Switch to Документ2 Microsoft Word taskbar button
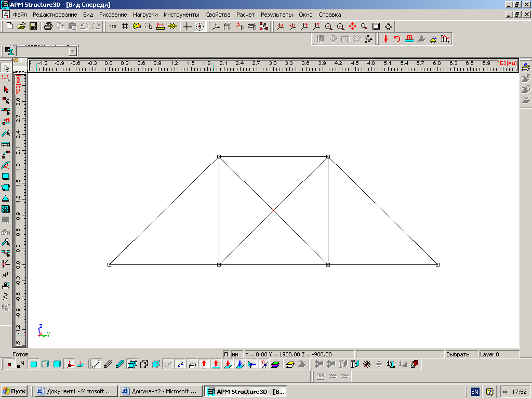 [160, 391]
